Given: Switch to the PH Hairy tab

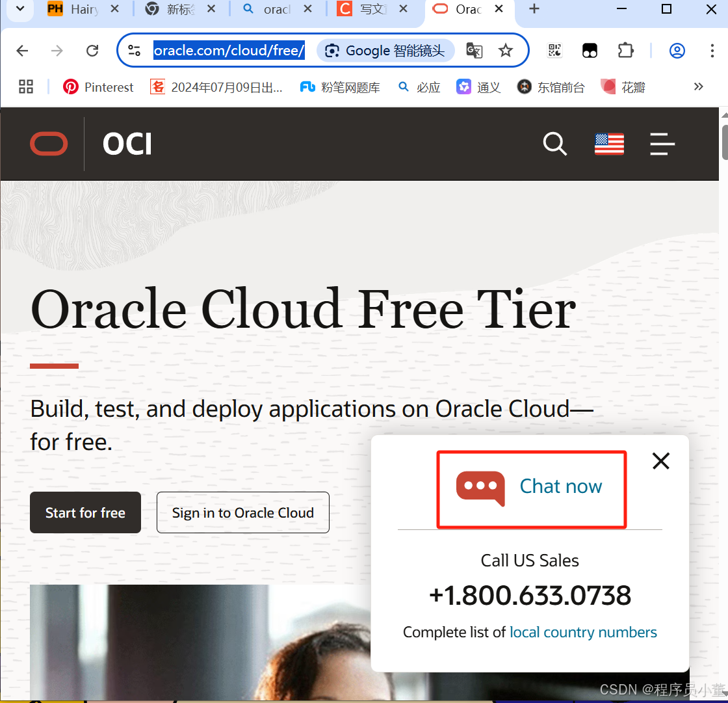Looking at the screenshot, I should 74,9.
